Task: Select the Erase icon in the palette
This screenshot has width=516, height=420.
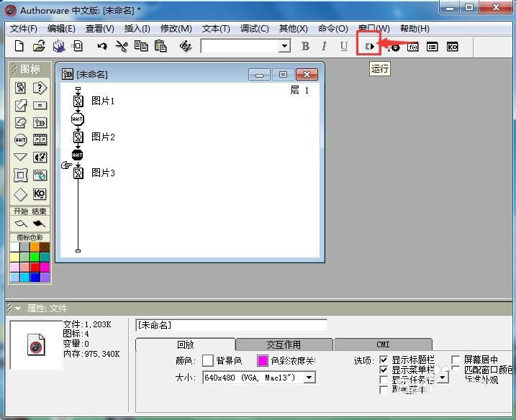Action: click(x=20, y=123)
